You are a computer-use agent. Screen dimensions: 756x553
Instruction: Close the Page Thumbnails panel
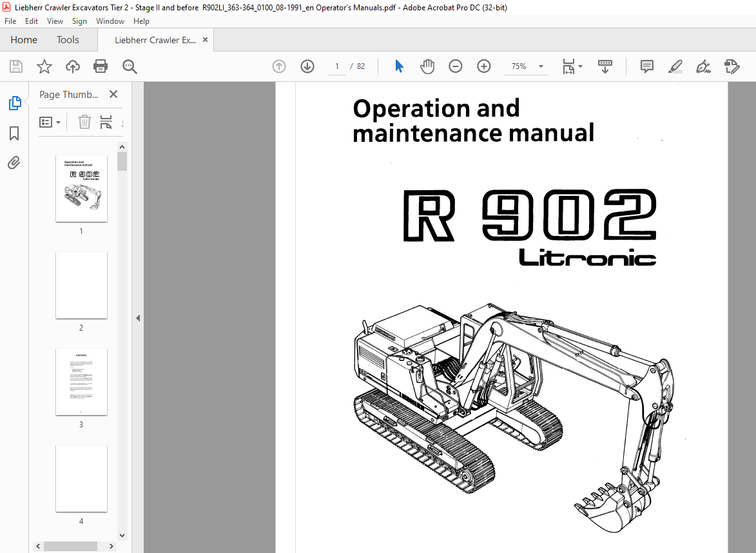click(113, 94)
